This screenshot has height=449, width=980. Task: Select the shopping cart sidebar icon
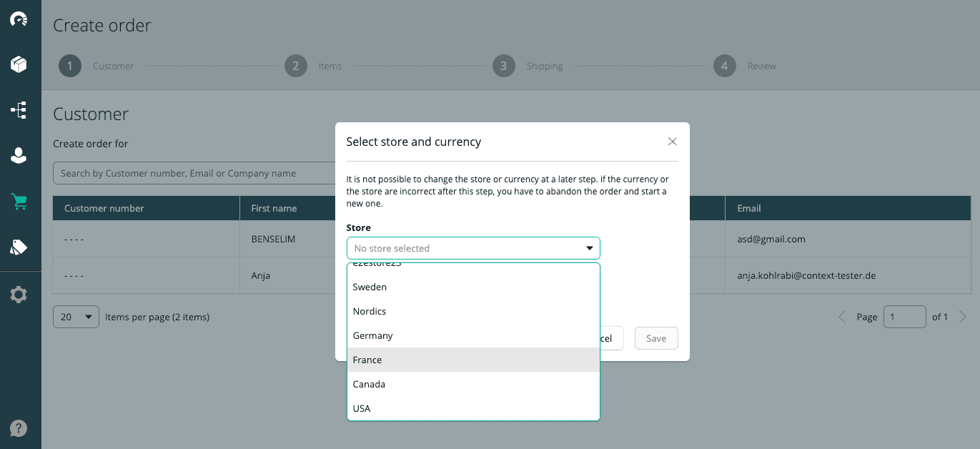tap(19, 202)
